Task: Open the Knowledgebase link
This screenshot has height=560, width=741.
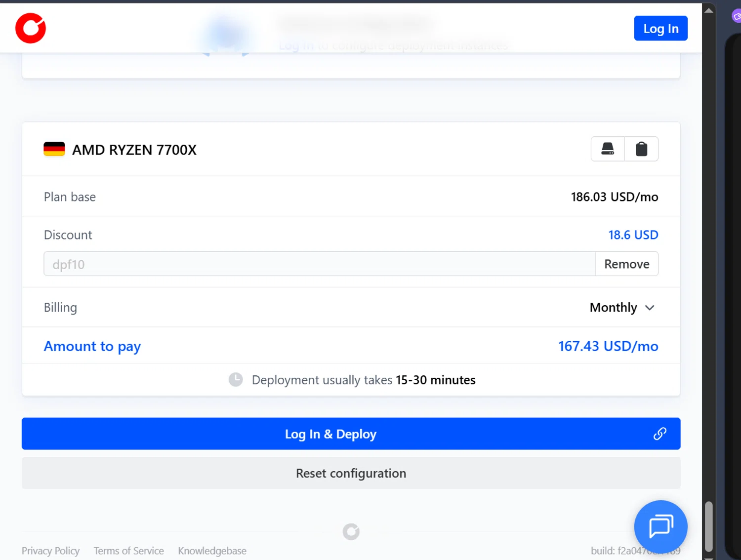Action: pos(212,551)
